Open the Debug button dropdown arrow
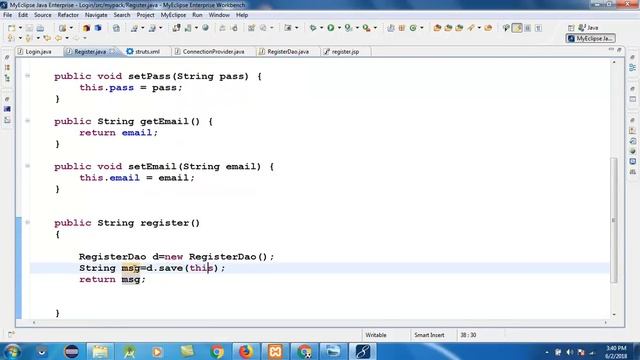 pos(321,28)
